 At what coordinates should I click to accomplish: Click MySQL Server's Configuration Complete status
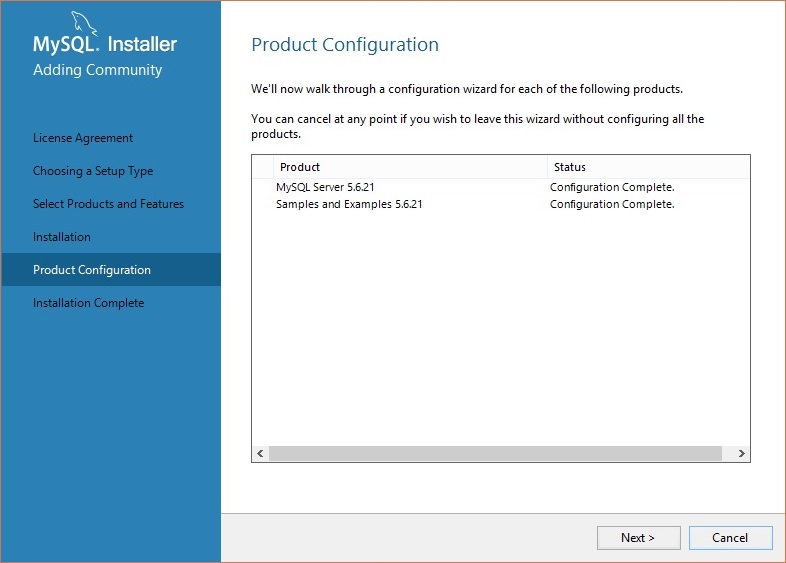click(612, 187)
